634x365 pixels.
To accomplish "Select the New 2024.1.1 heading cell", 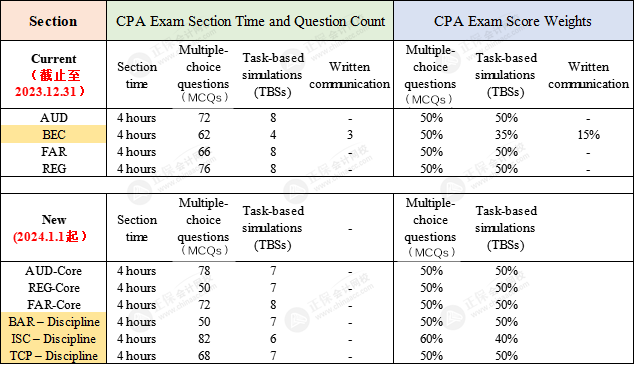I will [x=53, y=228].
